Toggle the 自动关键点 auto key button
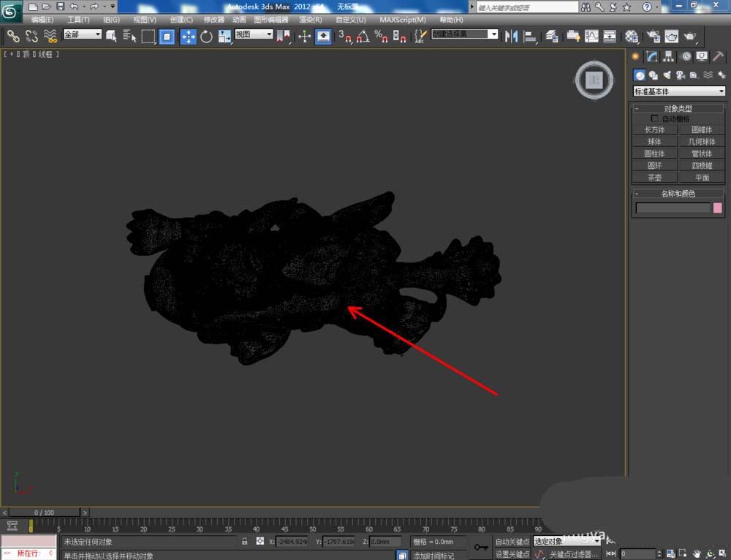The height and width of the screenshot is (560, 731). (512, 542)
